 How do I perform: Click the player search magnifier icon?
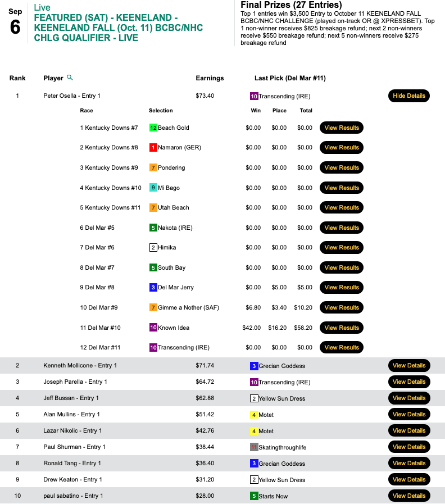pos(70,78)
